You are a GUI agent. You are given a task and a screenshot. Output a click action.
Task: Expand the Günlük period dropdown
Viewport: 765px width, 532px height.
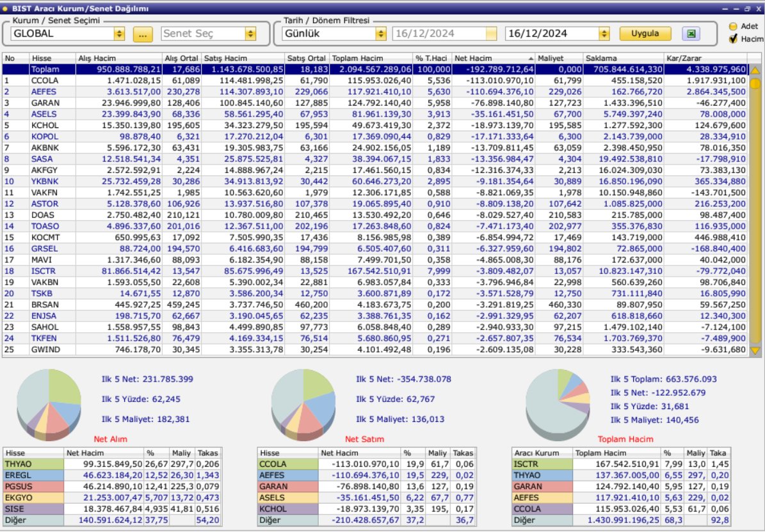381,34
